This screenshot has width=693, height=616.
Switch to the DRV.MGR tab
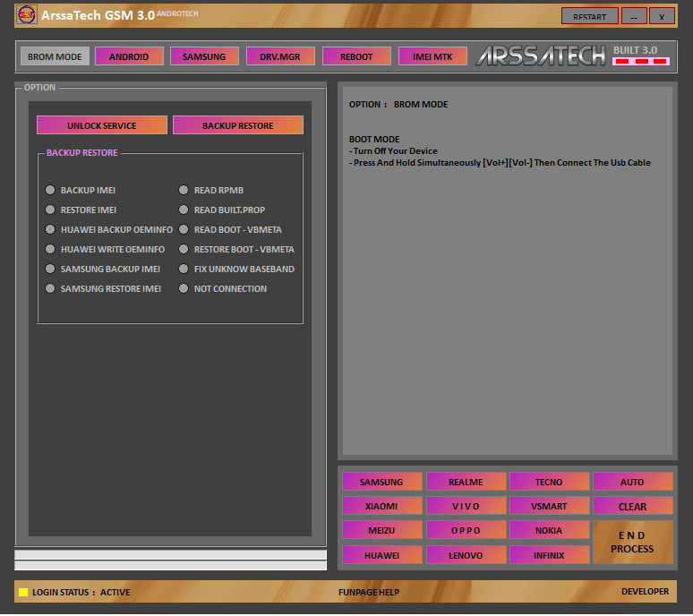(x=280, y=56)
